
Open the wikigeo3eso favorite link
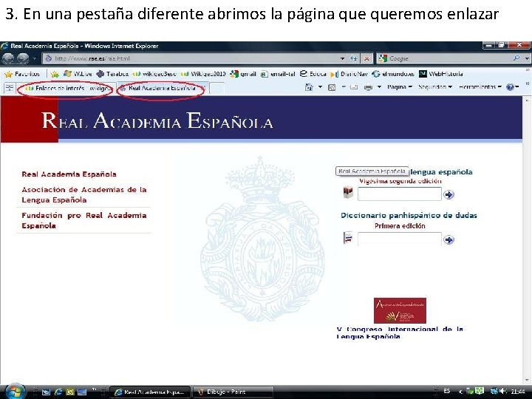pos(154,74)
